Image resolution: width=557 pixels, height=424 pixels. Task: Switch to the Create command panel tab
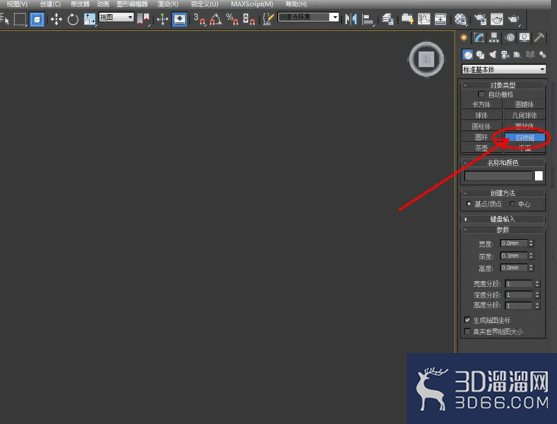pyautogui.click(x=464, y=38)
